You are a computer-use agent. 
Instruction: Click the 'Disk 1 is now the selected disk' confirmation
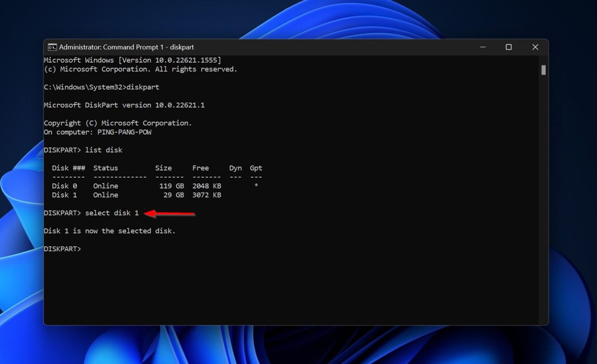110,231
